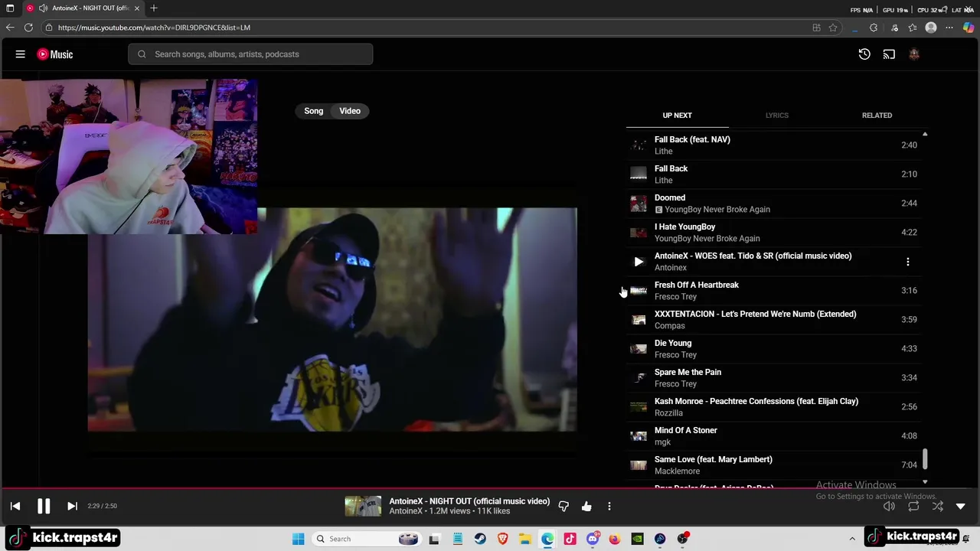Select I Hate YoungBoy in queue

[x=773, y=232]
